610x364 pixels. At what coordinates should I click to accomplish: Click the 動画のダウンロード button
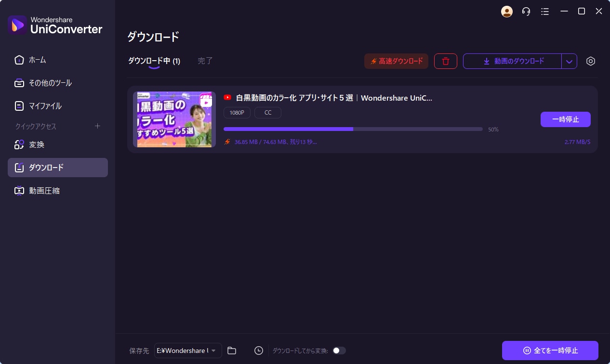click(513, 61)
